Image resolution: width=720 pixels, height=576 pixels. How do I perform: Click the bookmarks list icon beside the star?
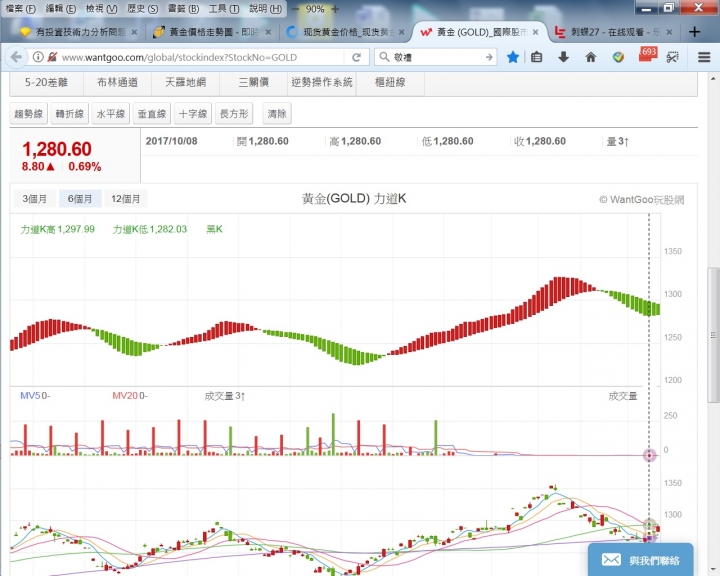pos(538,58)
